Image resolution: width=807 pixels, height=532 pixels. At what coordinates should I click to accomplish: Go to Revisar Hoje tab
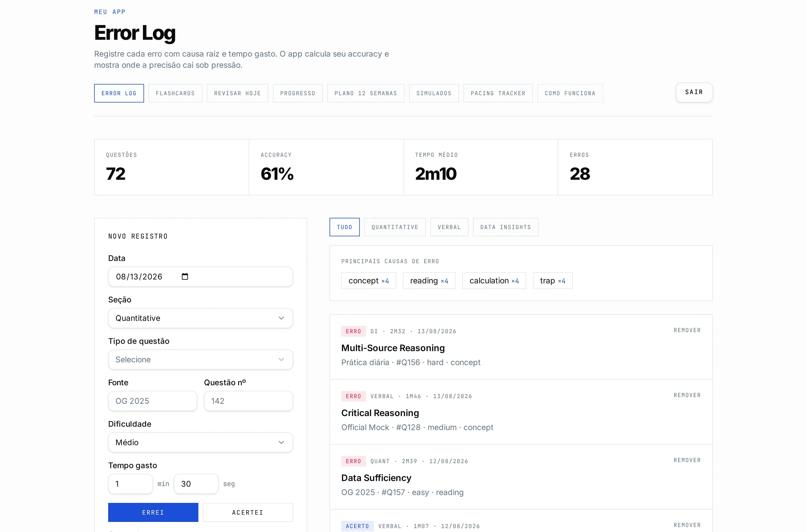237,93
